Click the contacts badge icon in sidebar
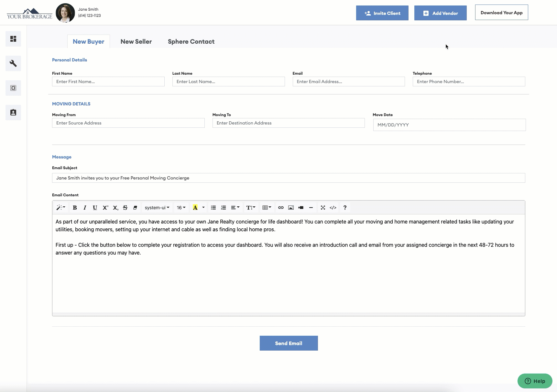The width and height of the screenshot is (557, 392). coord(13,113)
